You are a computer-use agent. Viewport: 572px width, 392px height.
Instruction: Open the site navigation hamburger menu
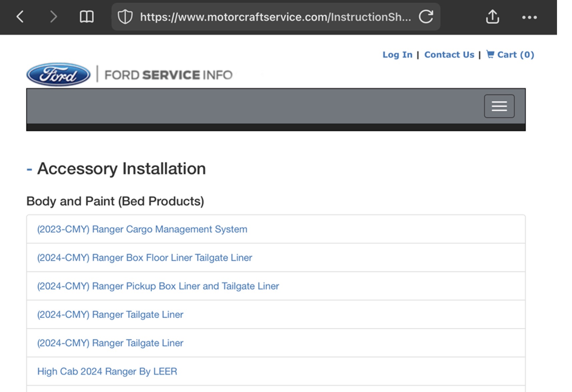tap(499, 106)
